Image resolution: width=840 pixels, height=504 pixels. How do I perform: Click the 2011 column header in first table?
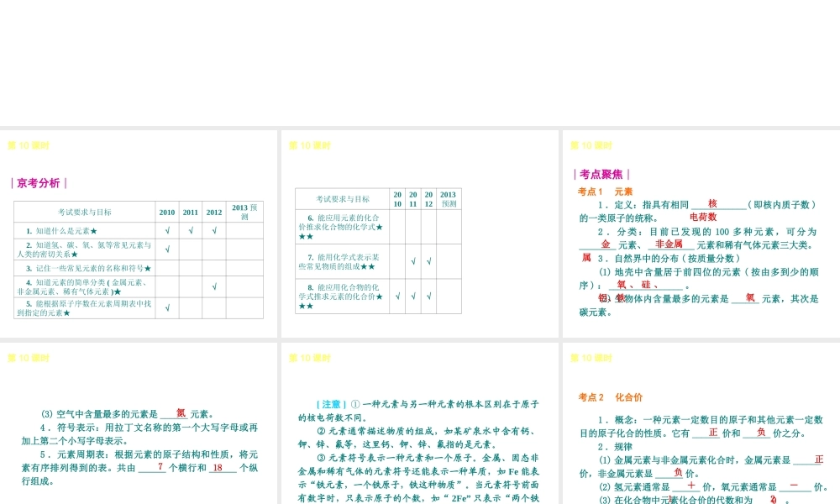click(x=191, y=212)
